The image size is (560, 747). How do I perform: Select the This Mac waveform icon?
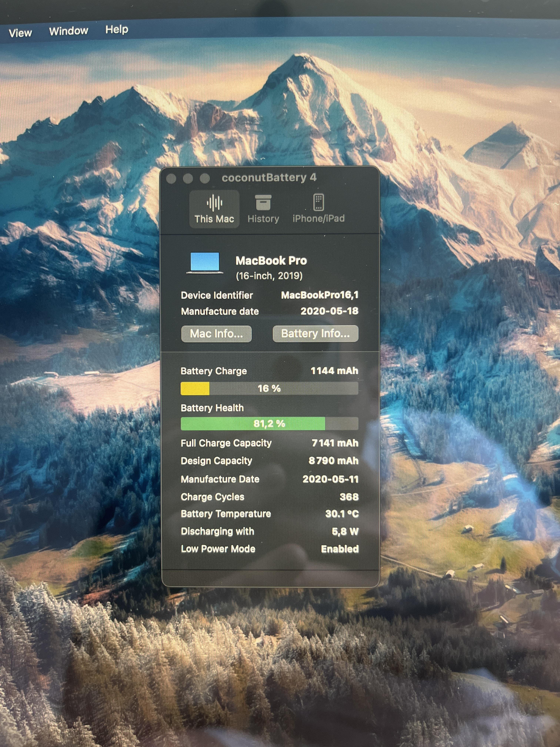click(x=214, y=203)
